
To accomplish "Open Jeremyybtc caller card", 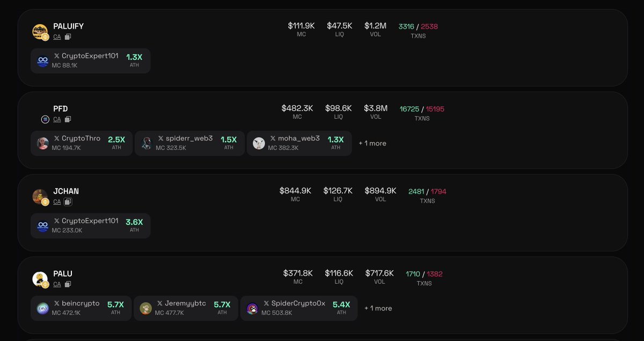I will 186,308.
